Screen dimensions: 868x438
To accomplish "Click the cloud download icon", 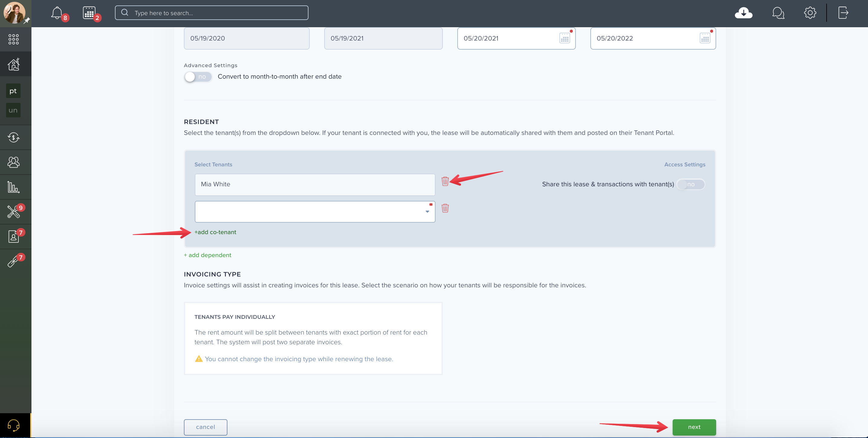I will coord(743,13).
